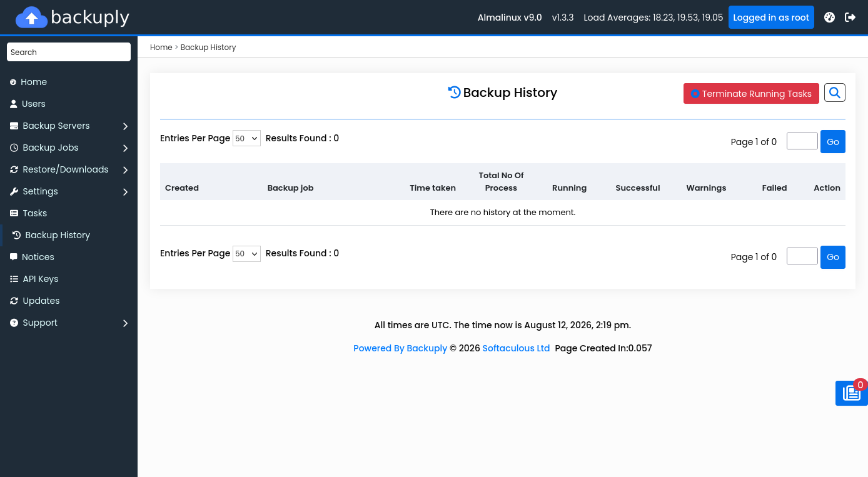
Task: Expand the Backup Jobs submenu chevron
Action: click(x=125, y=148)
